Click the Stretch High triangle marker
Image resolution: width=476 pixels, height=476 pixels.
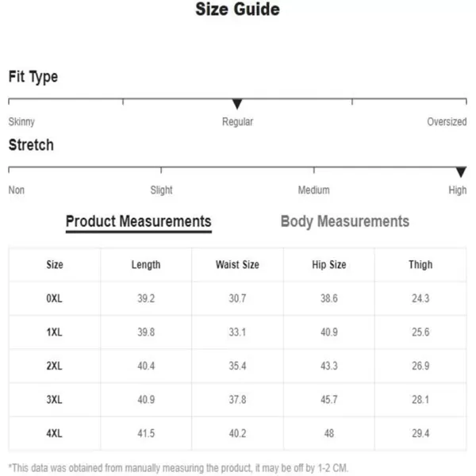pos(461,172)
